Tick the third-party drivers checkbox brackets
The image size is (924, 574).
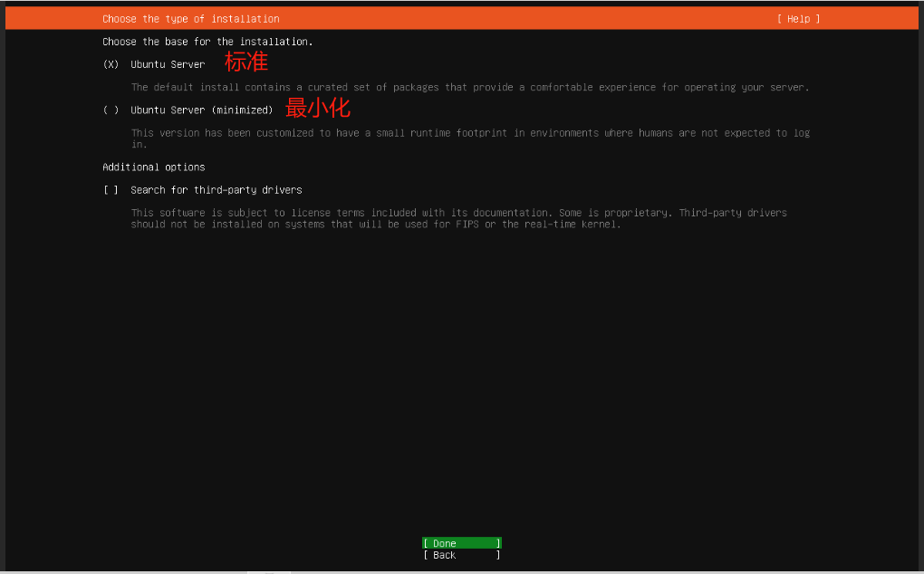click(111, 190)
